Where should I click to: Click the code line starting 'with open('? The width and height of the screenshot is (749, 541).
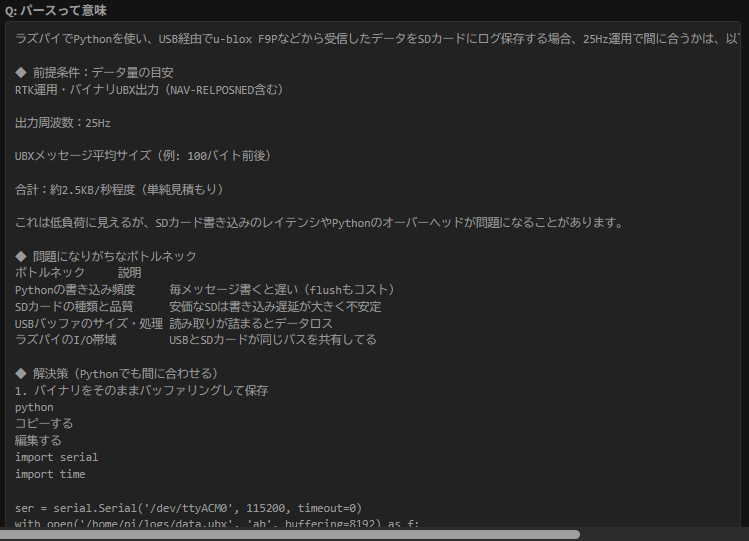217,523
